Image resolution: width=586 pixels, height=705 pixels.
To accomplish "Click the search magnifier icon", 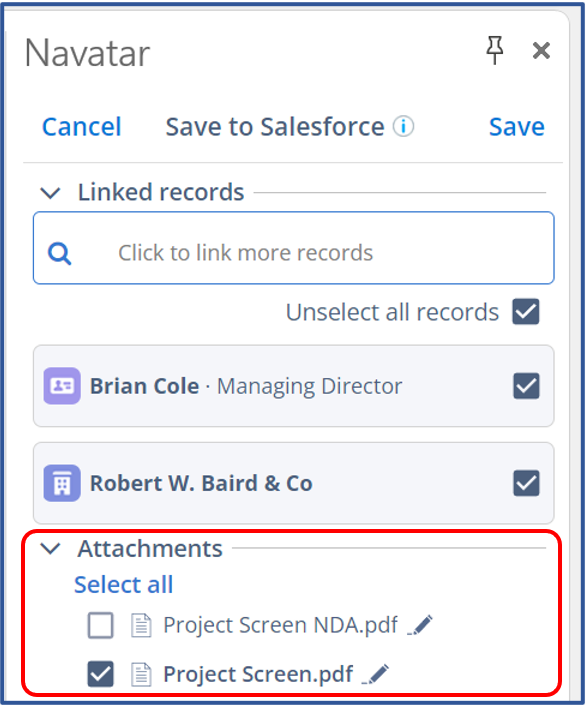I will [x=60, y=254].
